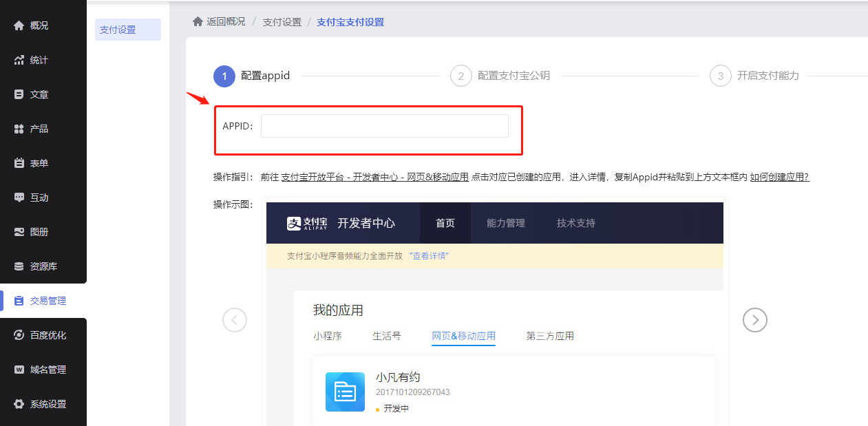Viewport: 868px width, 426px height.
Task: Click 能力管理 tab in example image
Action: pyautogui.click(x=506, y=223)
